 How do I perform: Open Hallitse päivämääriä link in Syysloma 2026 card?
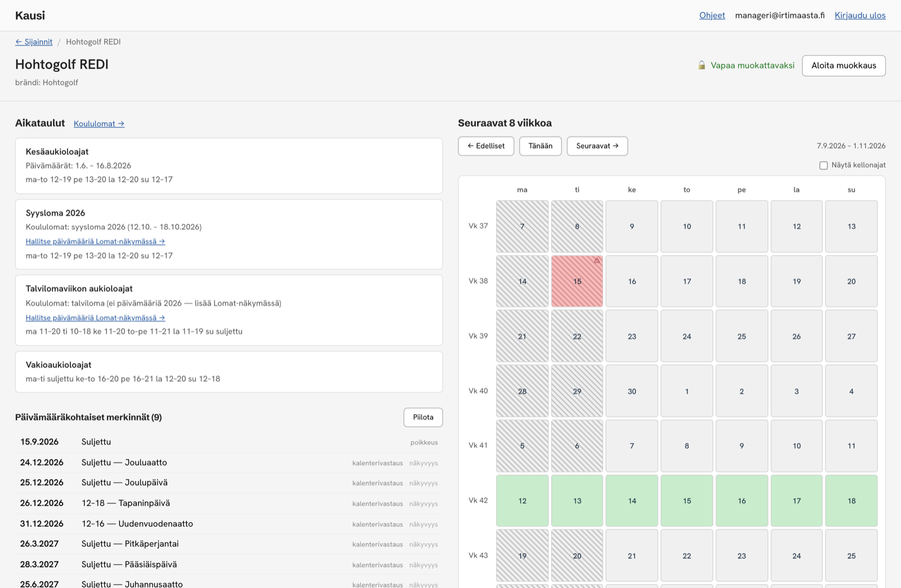pyautogui.click(x=95, y=241)
